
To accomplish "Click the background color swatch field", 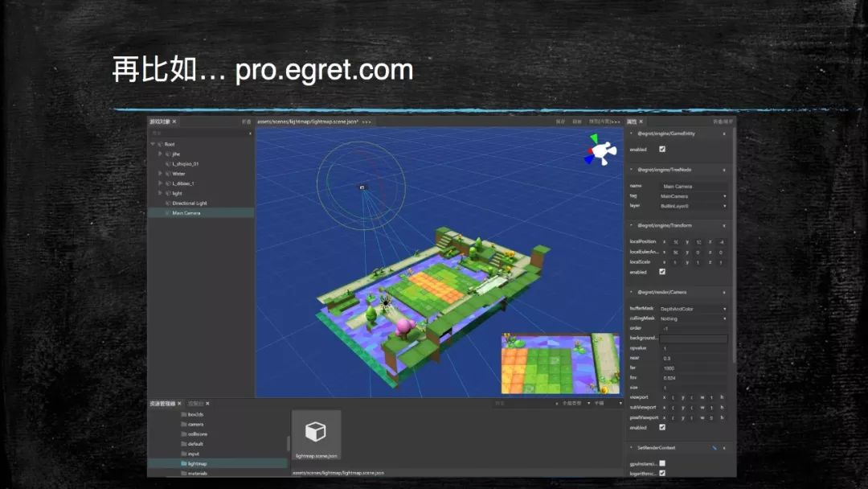I will [693, 339].
